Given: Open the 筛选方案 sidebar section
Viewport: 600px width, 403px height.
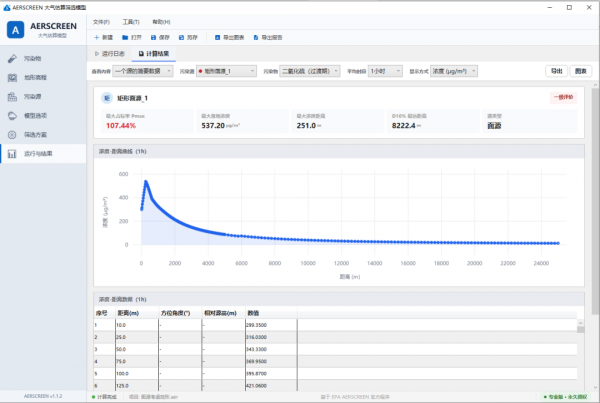Looking at the screenshot, I should point(43,135).
